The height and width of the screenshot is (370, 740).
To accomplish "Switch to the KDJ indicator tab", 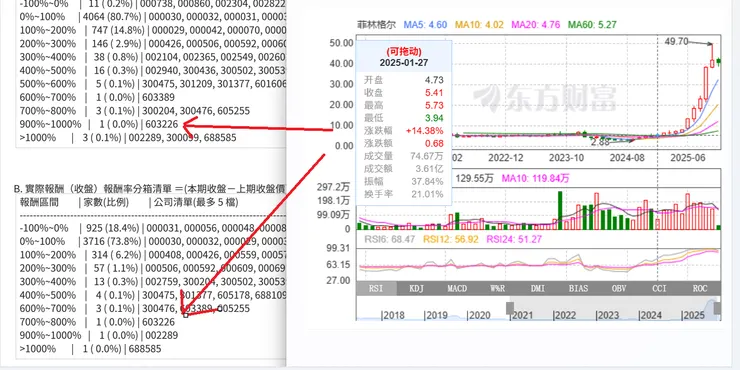I will pyautogui.click(x=417, y=288).
